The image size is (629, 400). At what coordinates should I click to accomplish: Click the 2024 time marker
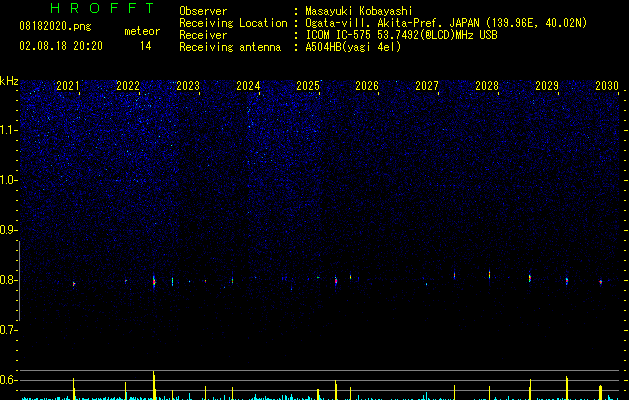(248, 86)
